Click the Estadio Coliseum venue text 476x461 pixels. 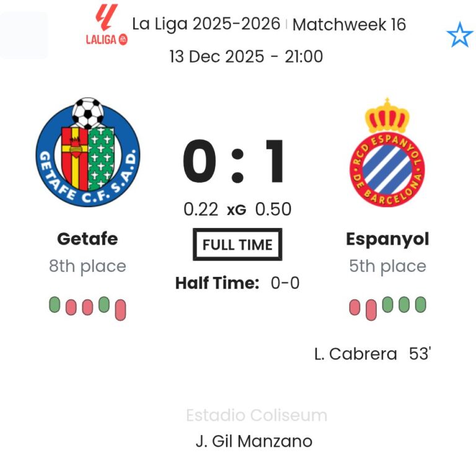pyautogui.click(x=256, y=415)
